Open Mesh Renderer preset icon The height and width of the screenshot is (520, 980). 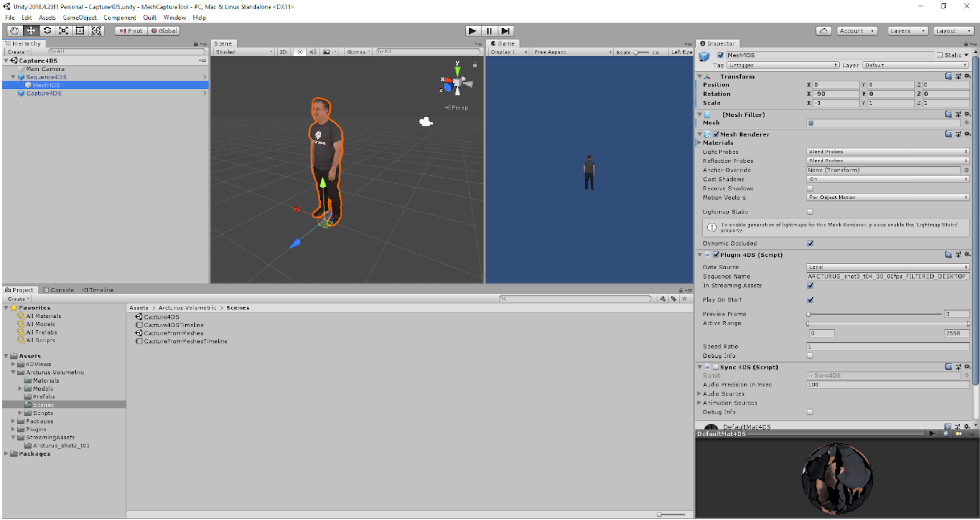(x=958, y=134)
